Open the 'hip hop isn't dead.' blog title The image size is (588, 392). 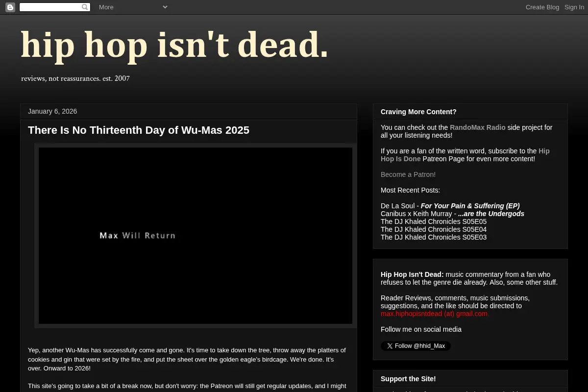pyautogui.click(x=174, y=45)
